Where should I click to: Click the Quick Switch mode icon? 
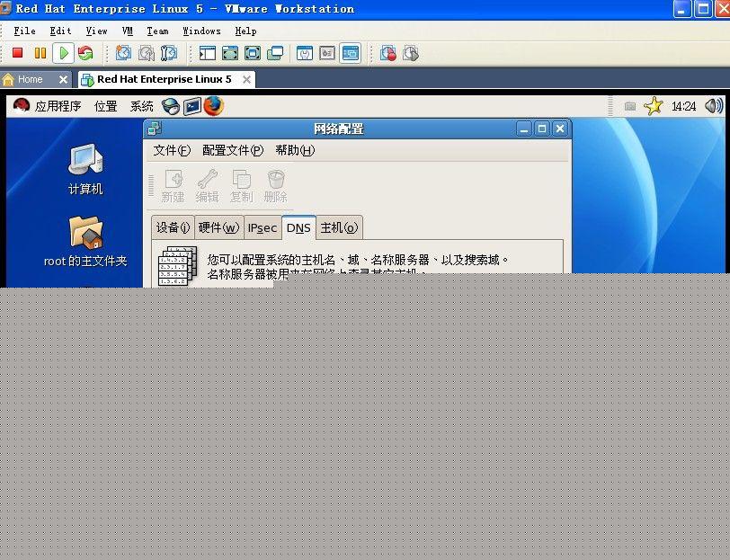pos(253,53)
